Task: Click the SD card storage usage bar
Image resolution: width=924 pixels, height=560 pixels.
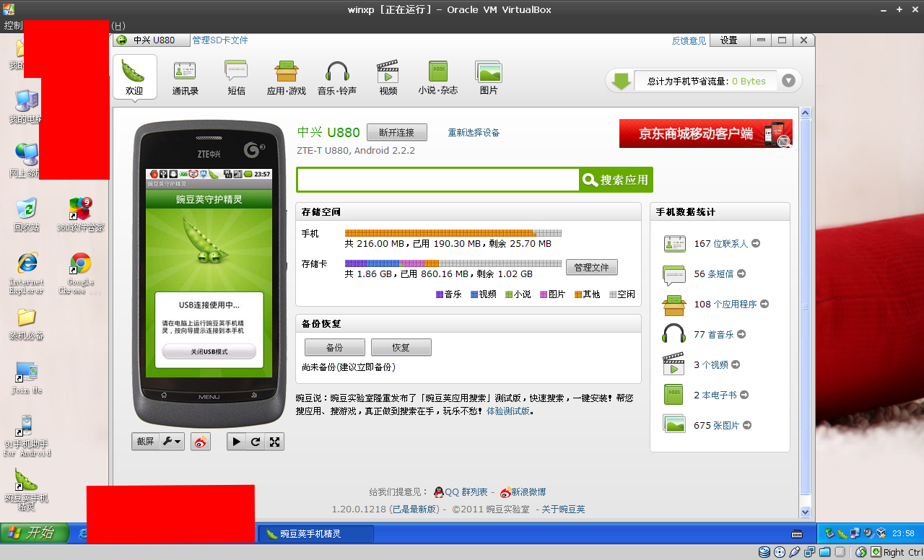Action: coord(453,263)
